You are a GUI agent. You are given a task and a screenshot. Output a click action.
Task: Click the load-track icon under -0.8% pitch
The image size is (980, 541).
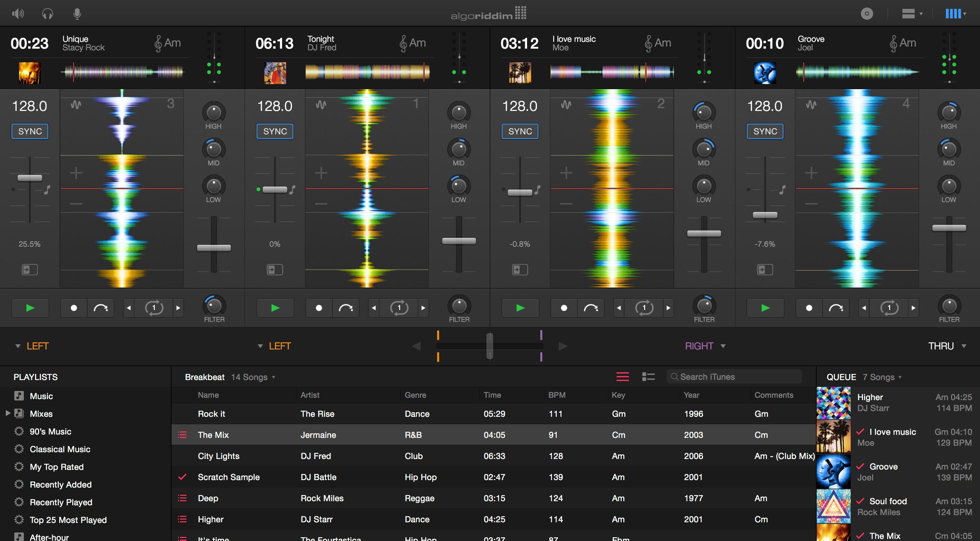520,270
